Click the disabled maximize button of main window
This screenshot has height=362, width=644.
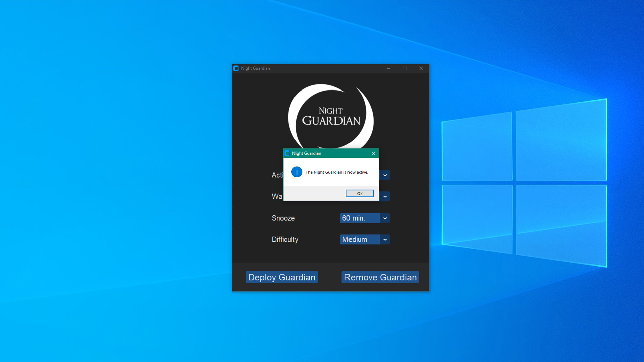pos(405,68)
